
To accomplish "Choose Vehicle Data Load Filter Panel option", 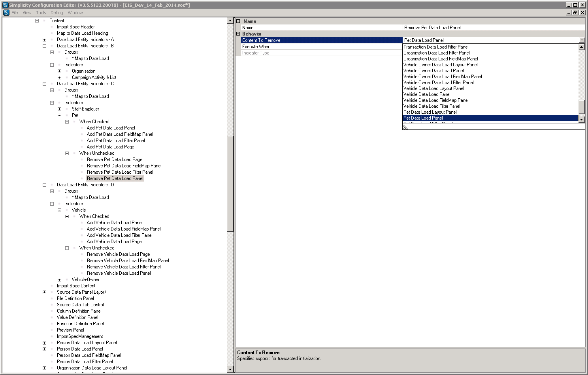I will pos(490,106).
